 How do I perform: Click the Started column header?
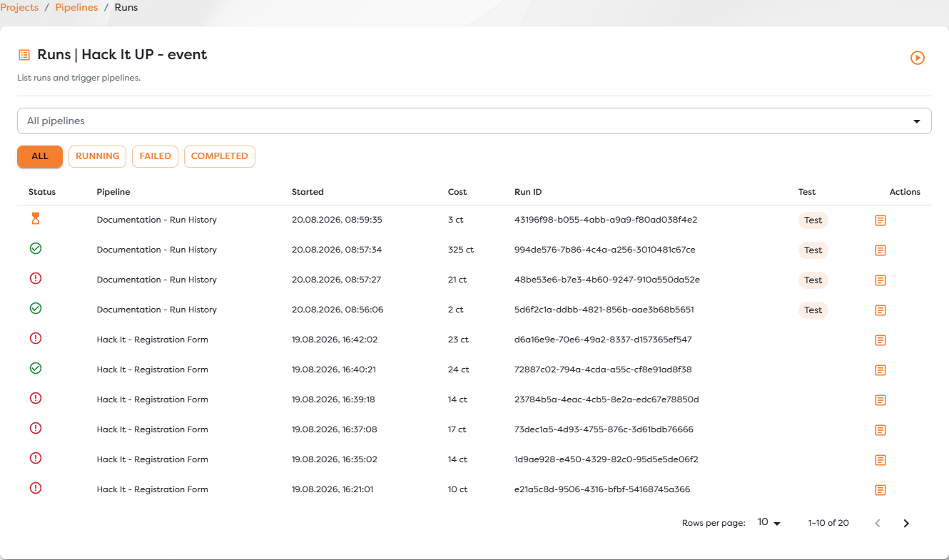pos(308,192)
